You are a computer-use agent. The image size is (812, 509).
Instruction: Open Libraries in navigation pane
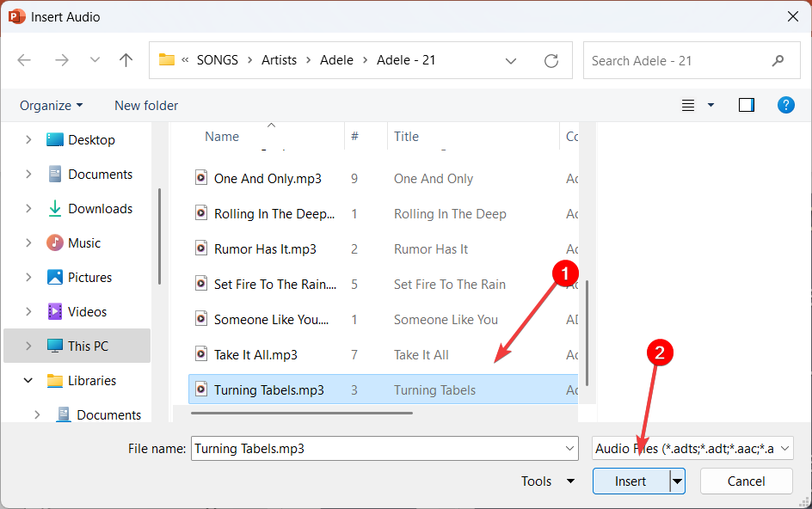pyautogui.click(x=82, y=381)
